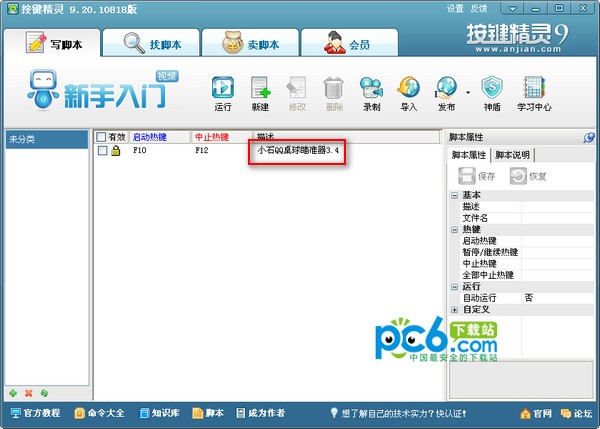Click the 文件名 property value field
600x429 pixels.
point(557,218)
